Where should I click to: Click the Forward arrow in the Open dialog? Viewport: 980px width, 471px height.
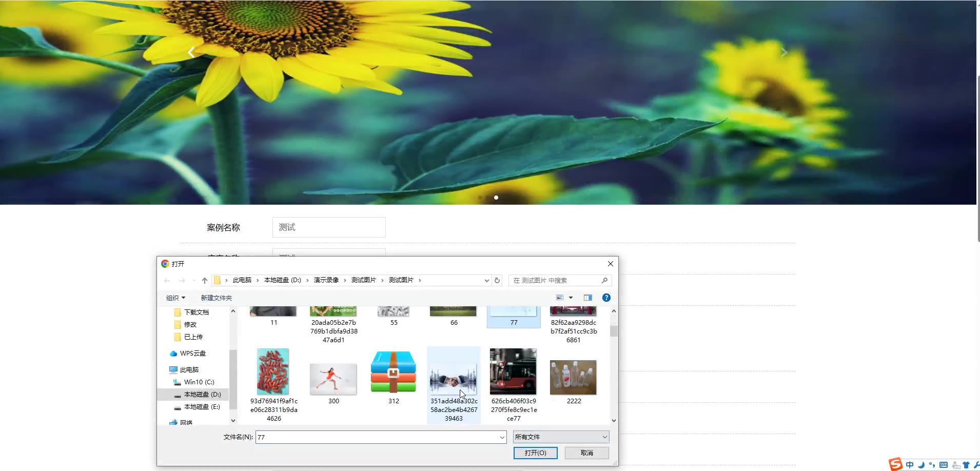tap(182, 280)
